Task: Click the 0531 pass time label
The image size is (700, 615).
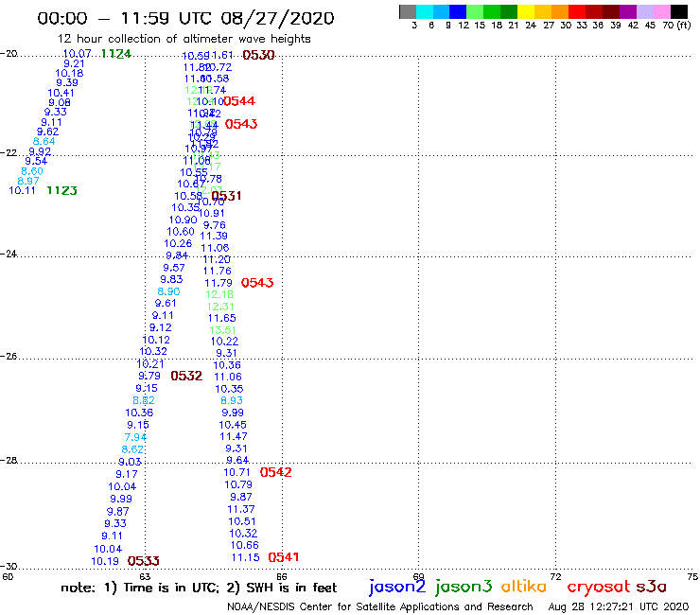Action: click(x=226, y=196)
